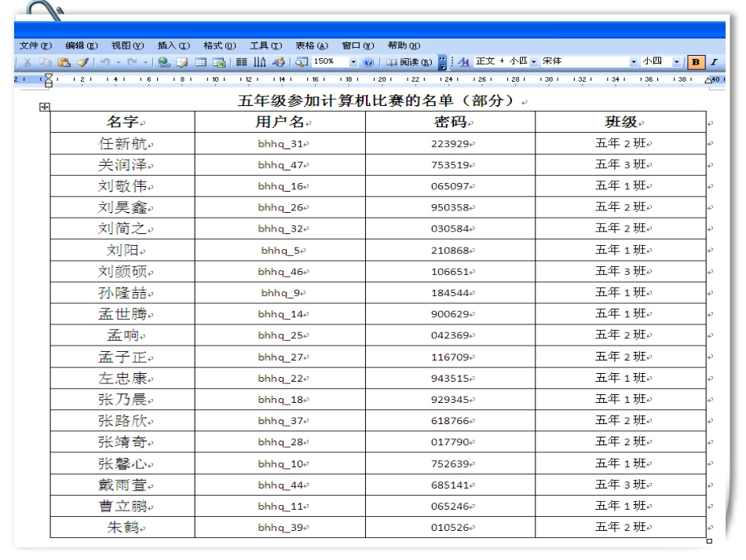Viewport: 746px width, 560px height.
Task: Expand the Undo history dropdown arrow
Action: (118, 62)
